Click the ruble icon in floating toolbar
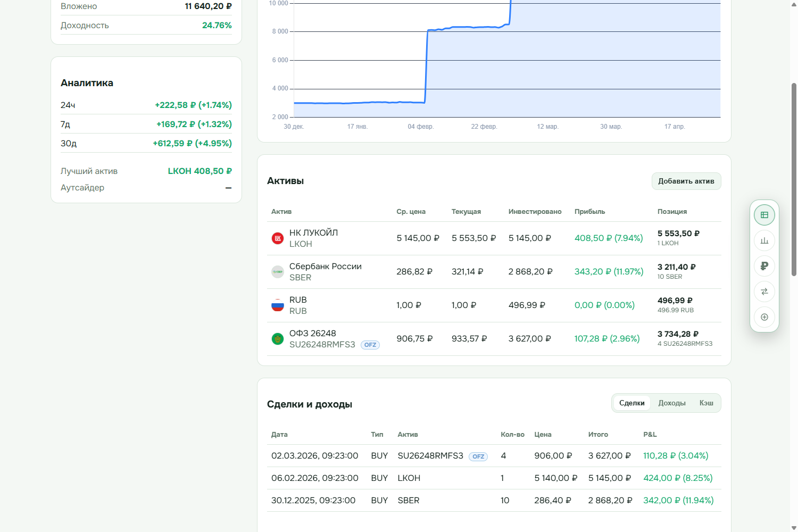 click(764, 266)
